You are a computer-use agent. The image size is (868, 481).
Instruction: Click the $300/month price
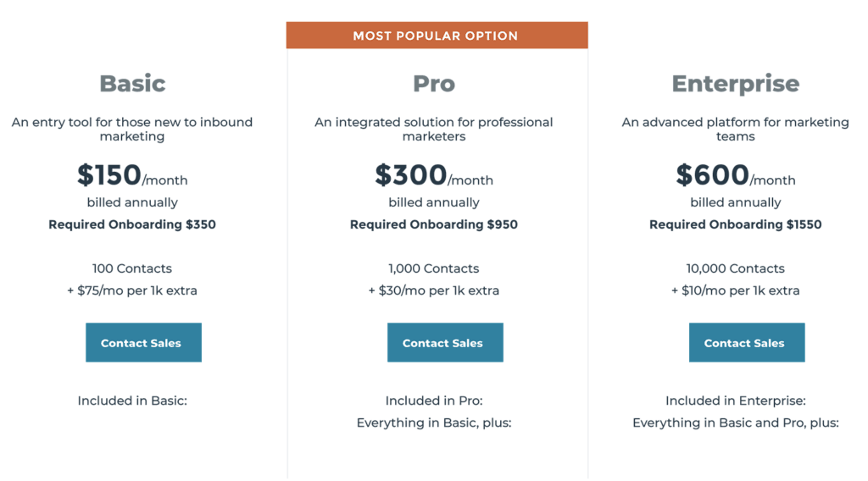point(434,176)
